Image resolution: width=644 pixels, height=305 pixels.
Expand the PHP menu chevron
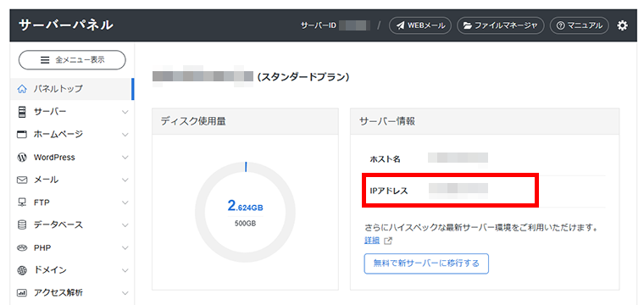point(125,248)
